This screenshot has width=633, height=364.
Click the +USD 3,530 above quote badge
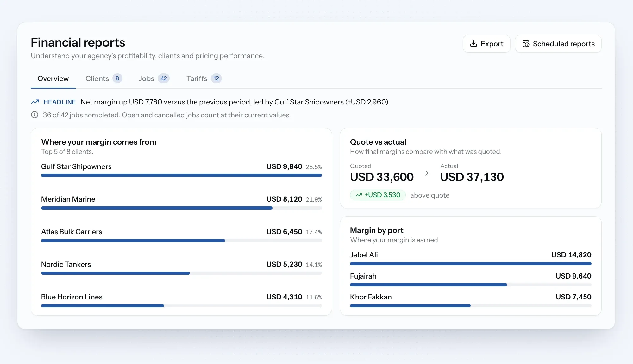pos(378,195)
